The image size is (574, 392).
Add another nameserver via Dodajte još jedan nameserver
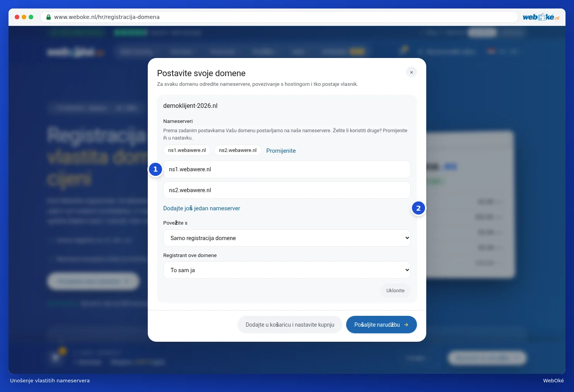pyautogui.click(x=202, y=208)
